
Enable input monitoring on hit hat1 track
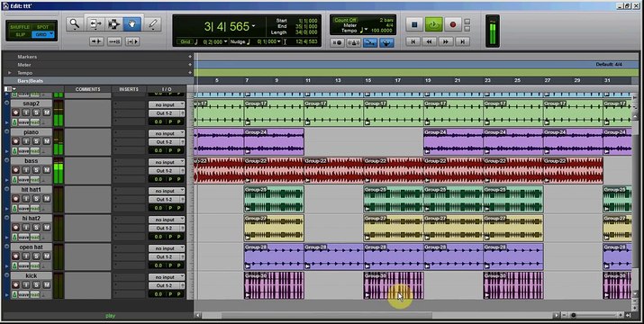pos(26,199)
